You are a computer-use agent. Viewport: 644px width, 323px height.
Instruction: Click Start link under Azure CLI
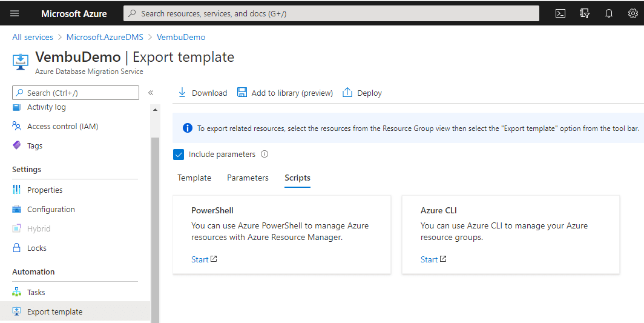click(429, 259)
